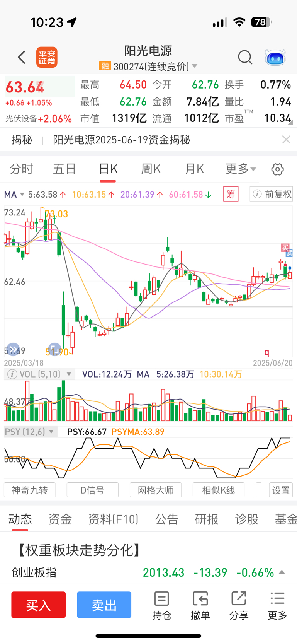Tap the iOS location arrow icon
This screenshot has height=644, width=297.
coord(72,22)
